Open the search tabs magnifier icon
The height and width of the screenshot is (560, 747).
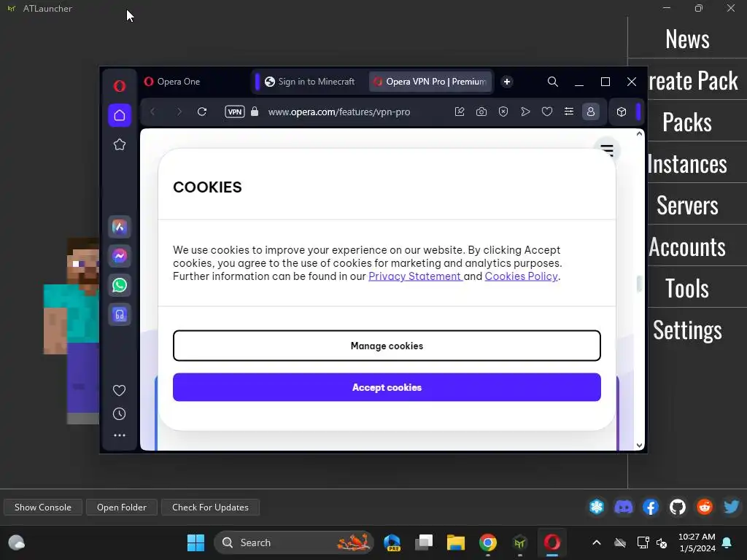pos(553,82)
